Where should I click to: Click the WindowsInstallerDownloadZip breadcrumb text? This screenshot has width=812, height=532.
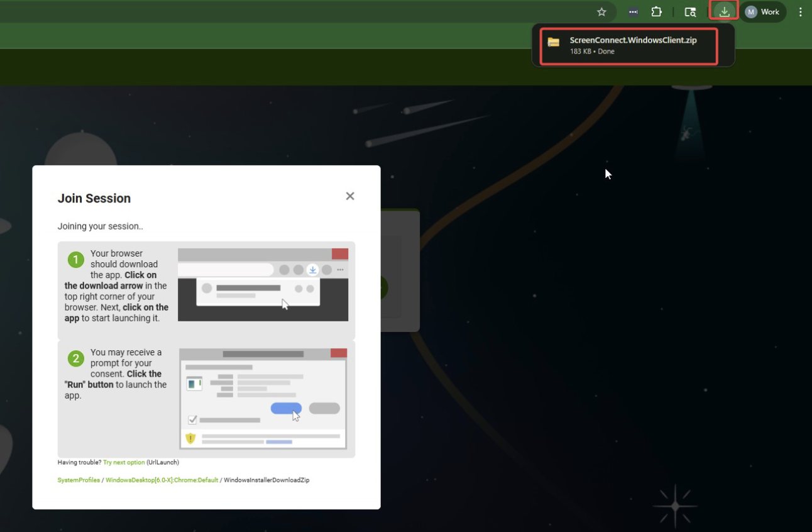click(x=266, y=480)
